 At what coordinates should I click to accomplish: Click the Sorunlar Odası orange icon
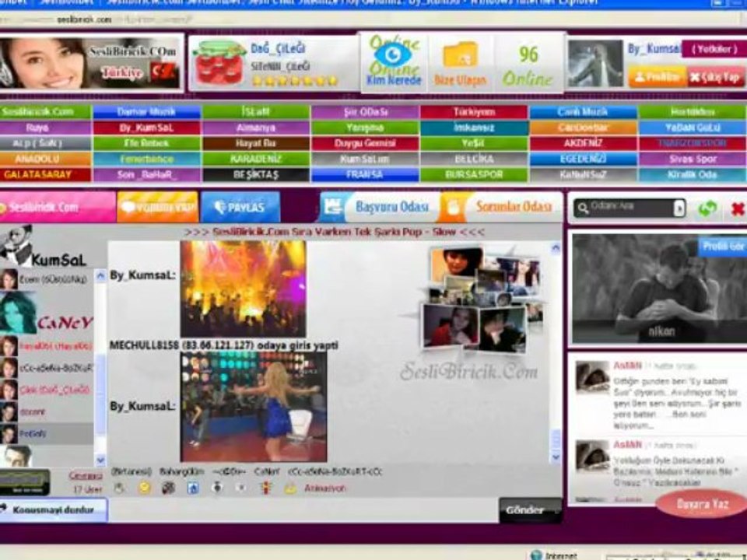[453, 207]
